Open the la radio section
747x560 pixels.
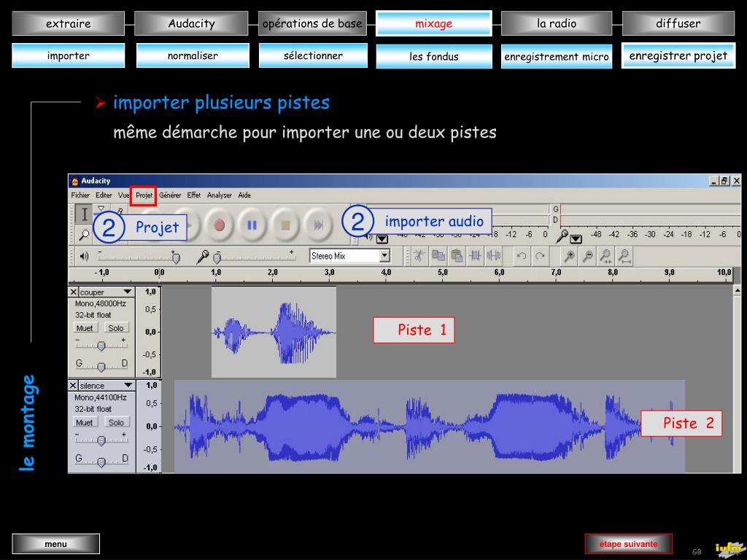point(557,23)
